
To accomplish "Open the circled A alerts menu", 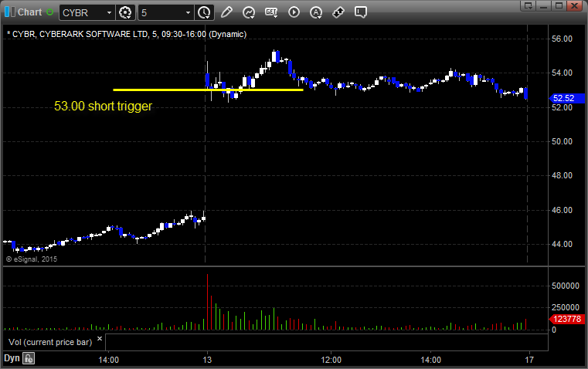I will point(316,12).
